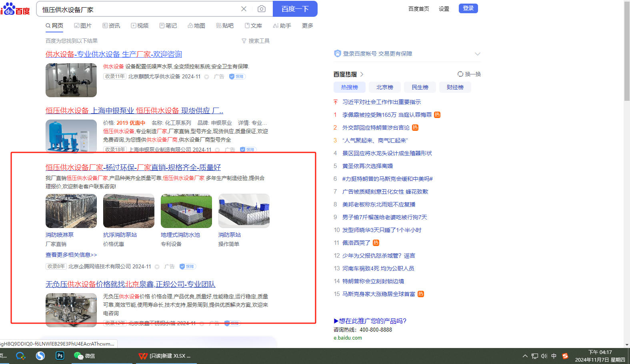The height and width of the screenshot is (364, 630).
Task: Click the 地埋式消防水池 product thumbnail
Action: click(x=186, y=211)
